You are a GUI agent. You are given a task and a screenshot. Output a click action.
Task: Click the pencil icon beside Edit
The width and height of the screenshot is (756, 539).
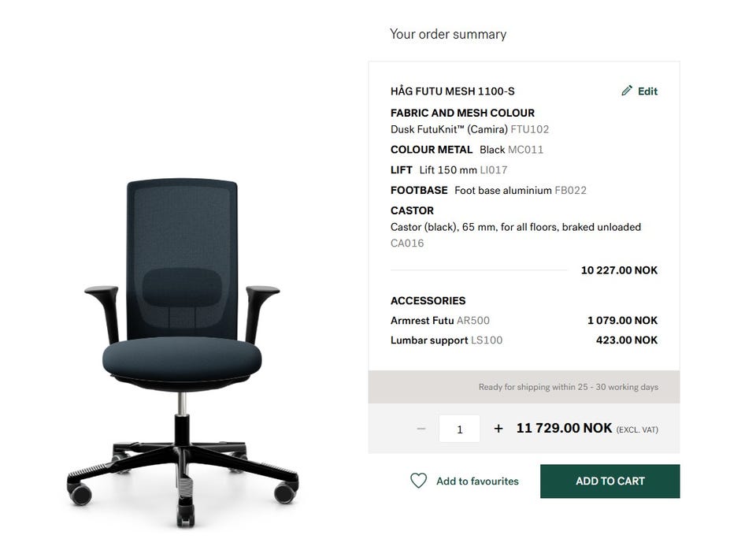(x=627, y=91)
